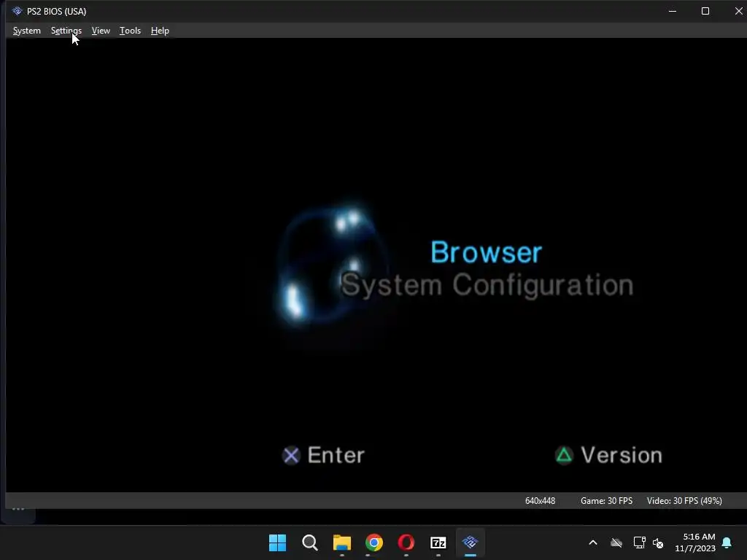Click the PCSX2 icon in title bar
747x560 pixels.
[18, 11]
